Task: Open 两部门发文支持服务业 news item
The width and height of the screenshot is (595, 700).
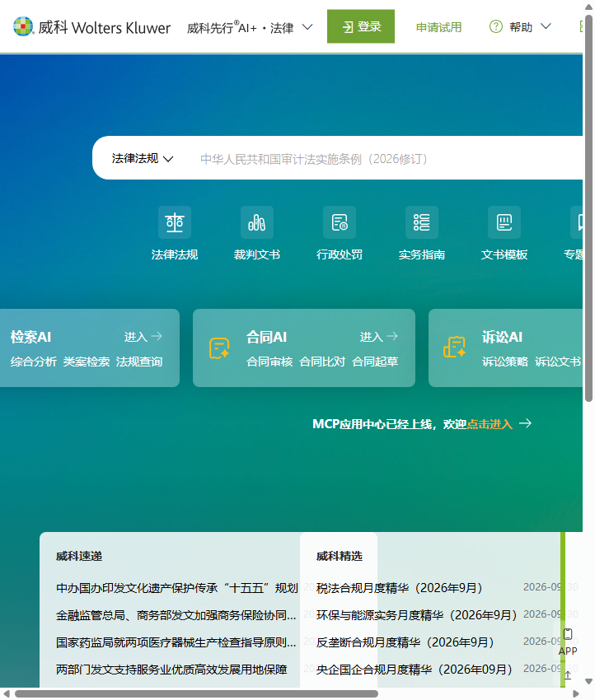Action: click(x=171, y=670)
